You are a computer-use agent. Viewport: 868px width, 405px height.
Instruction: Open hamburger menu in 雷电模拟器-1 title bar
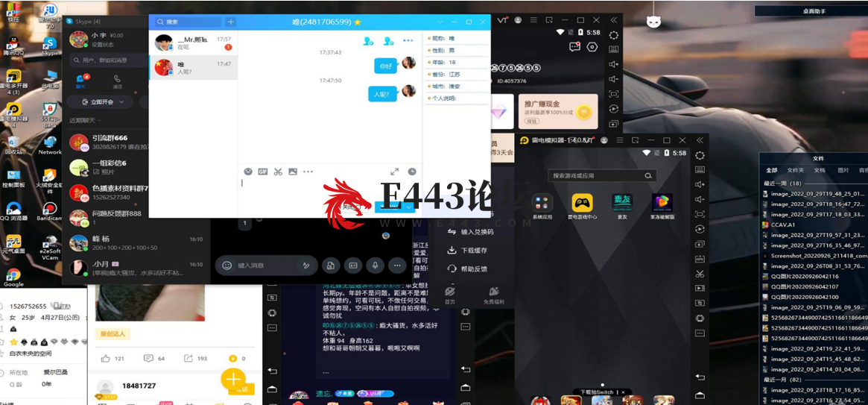[x=619, y=141]
